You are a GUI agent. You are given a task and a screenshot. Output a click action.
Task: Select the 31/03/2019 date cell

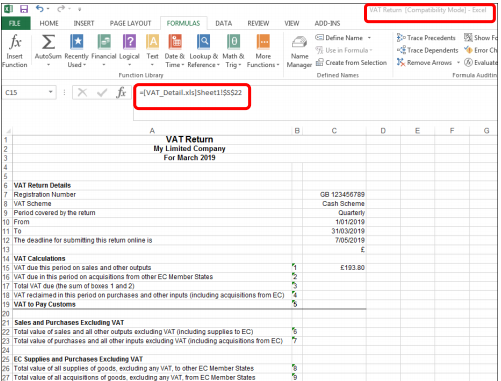334,231
